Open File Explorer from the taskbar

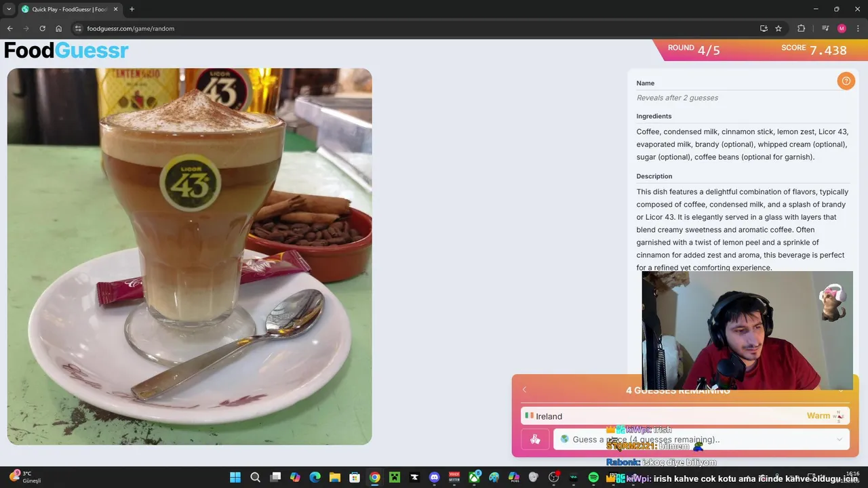335,477
